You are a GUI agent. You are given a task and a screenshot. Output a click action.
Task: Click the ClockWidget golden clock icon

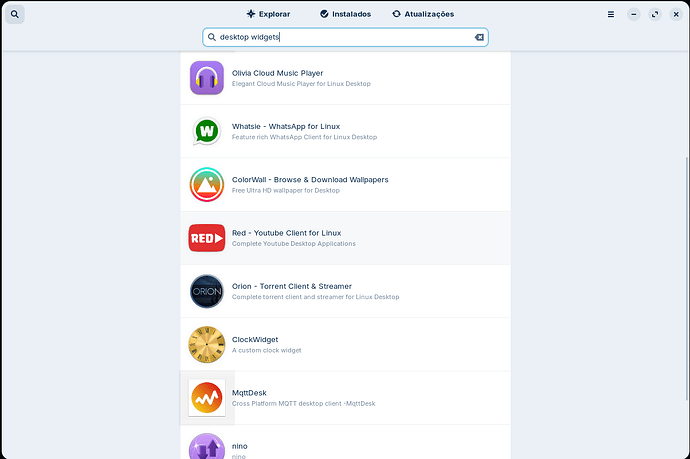pos(207,344)
